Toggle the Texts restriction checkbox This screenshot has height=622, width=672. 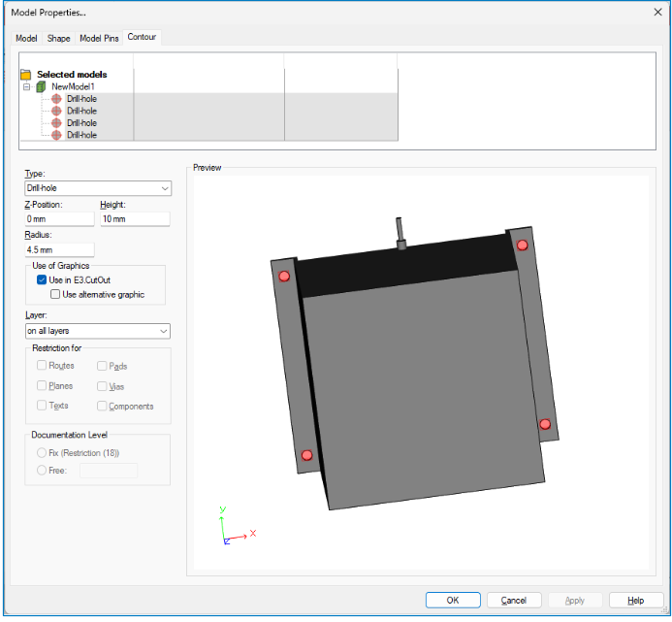[42, 406]
